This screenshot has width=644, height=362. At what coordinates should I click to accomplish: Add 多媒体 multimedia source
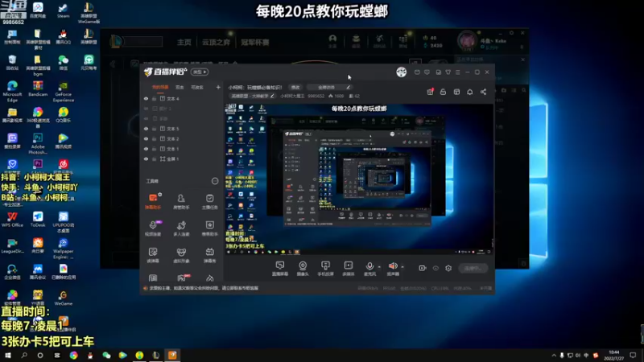pos(349,269)
